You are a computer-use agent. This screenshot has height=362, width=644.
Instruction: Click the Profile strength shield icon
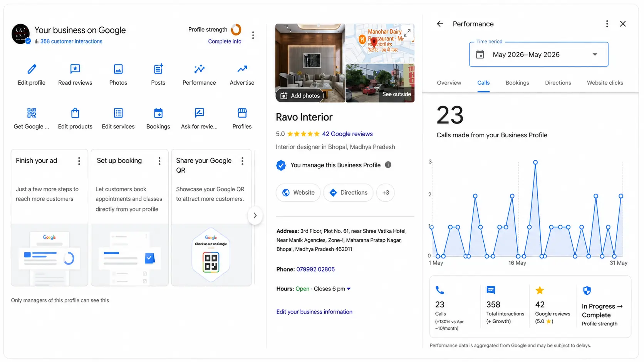point(587,290)
